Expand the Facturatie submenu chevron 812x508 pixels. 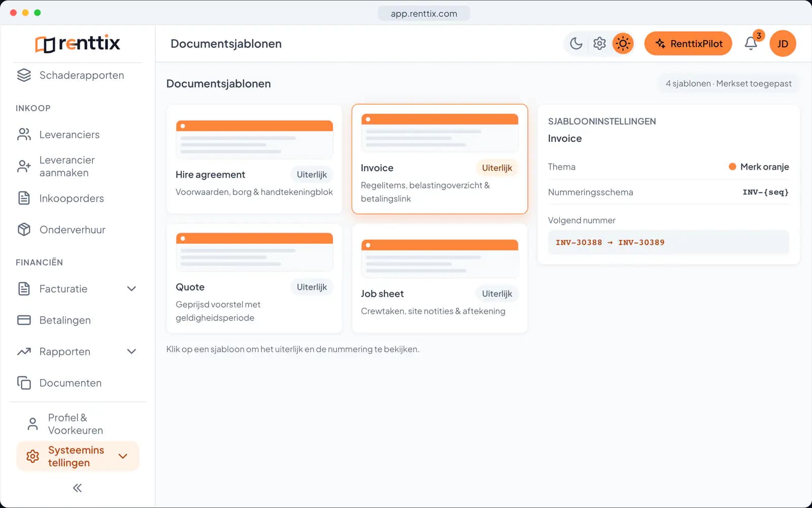click(x=131, y=289)
